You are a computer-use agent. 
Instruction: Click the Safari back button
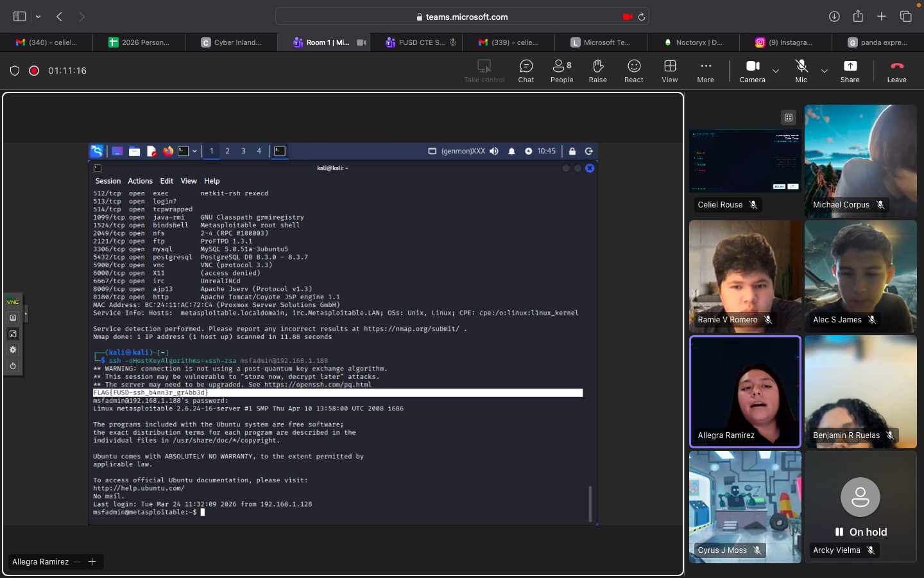click(x=60, y=17)
